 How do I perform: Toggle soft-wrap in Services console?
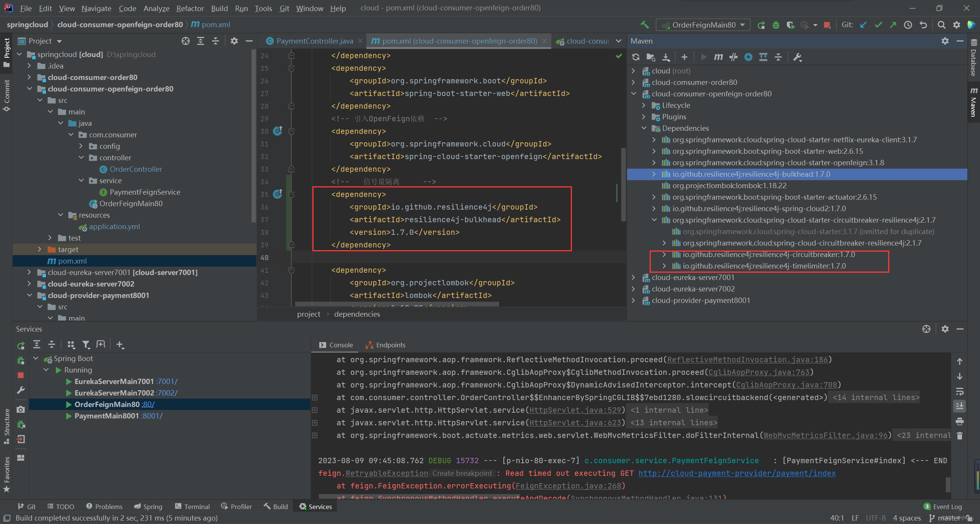[959, 391]
